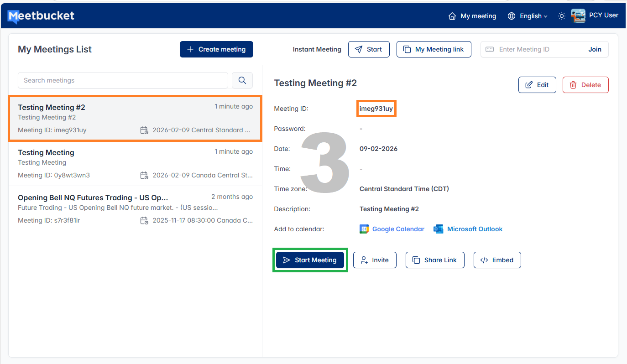This screenshot has height=364, width=627.
Task: Start an instant meeting
Action: 369,49
